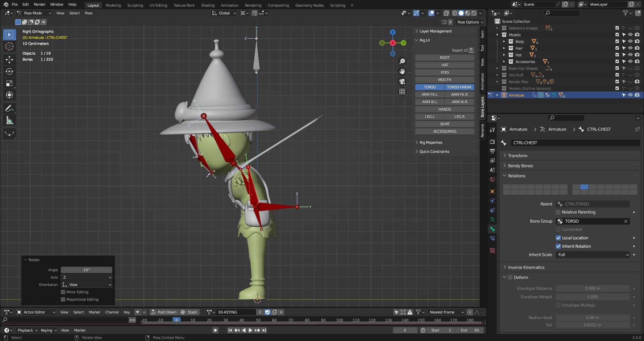Open Render Properties tab
This screenshot has width=644, height=341.
click(492, 141)
